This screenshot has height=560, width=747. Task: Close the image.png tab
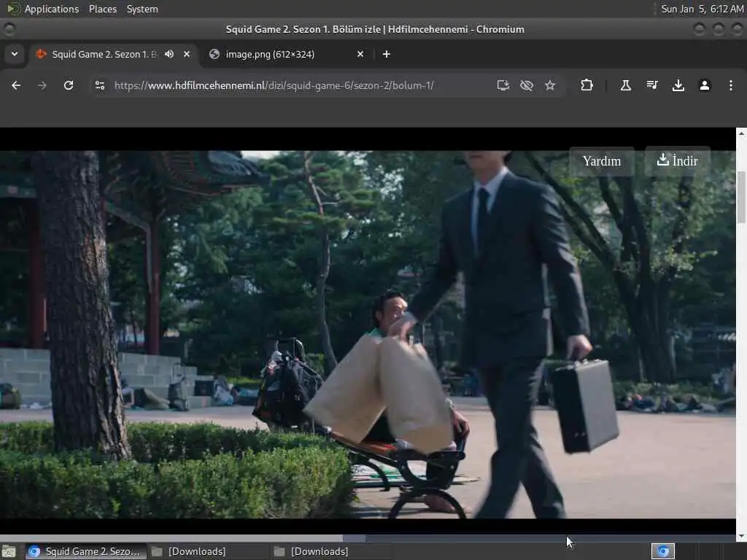pos(360,54)
